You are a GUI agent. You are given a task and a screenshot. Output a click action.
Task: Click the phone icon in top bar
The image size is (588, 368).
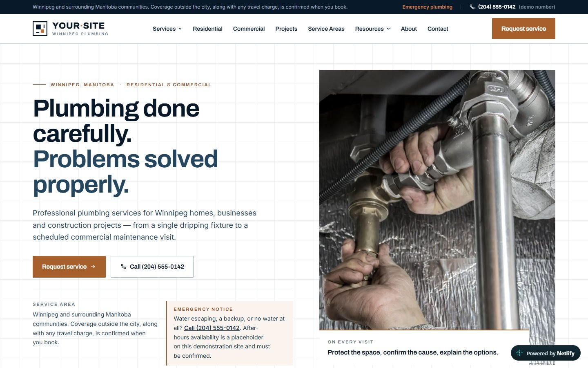tap(472, 7)
